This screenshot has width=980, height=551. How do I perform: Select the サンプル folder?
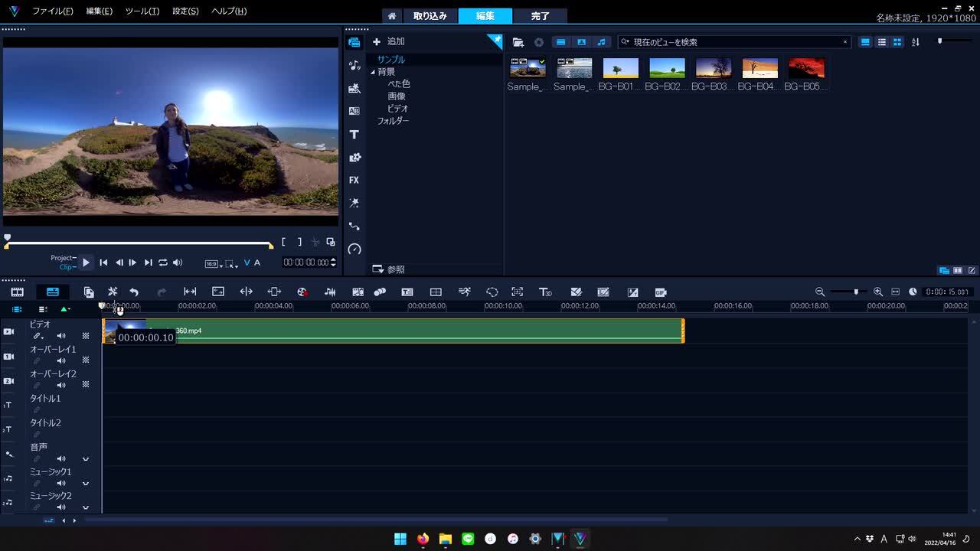tap(390, 59)
